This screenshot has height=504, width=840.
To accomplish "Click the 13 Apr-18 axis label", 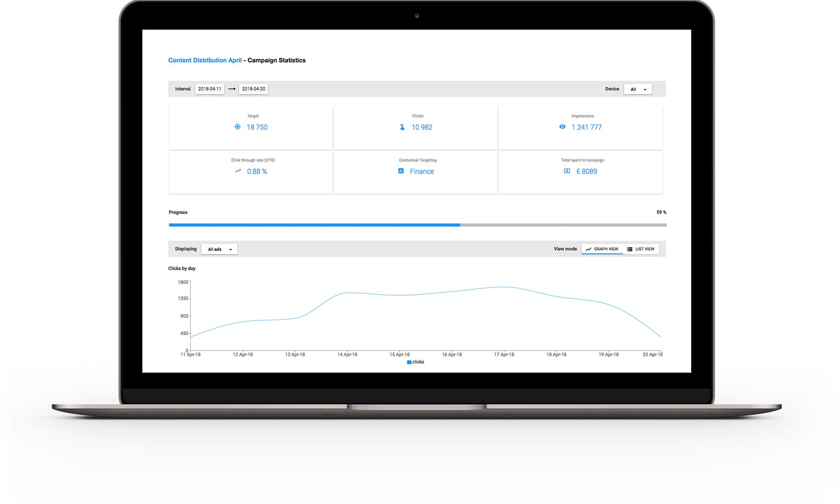I will tap(295, 355).
